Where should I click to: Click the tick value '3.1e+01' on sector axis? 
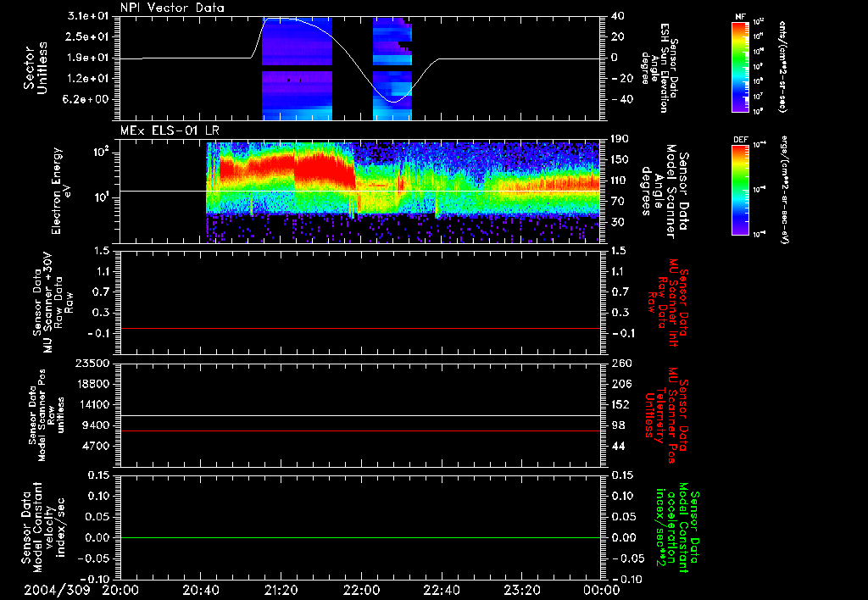[x=88, y=16]
